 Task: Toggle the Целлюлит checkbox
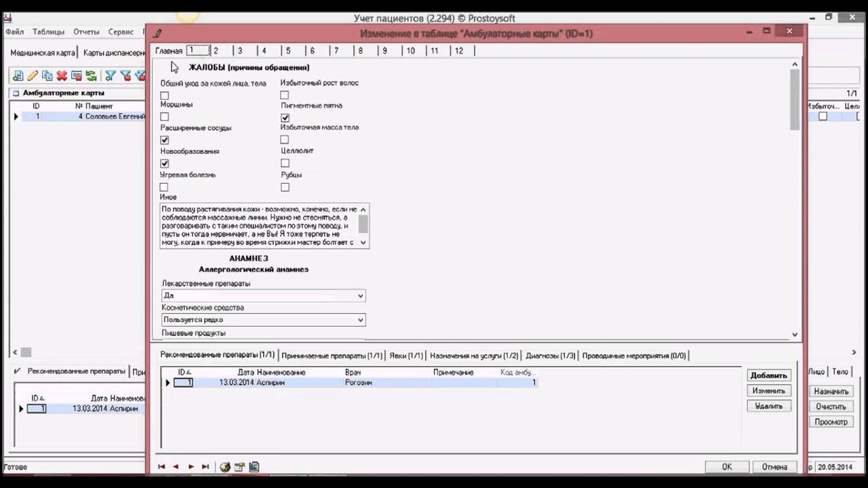point(285,163)
